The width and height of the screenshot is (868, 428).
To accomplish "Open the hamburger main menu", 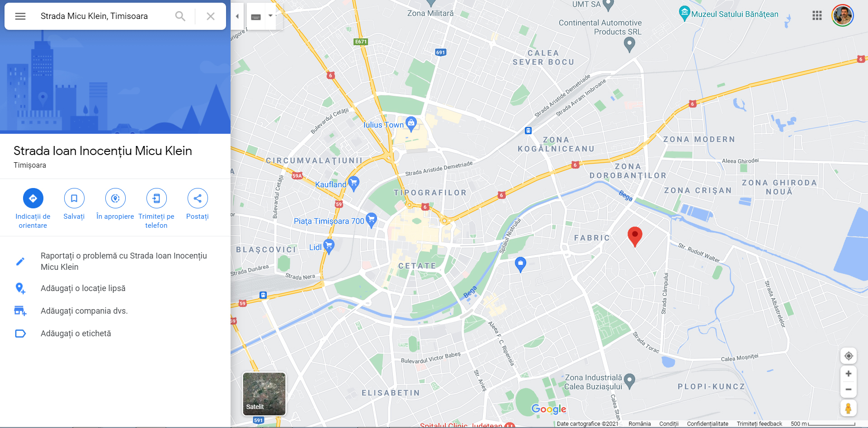I will pos(20,16).
